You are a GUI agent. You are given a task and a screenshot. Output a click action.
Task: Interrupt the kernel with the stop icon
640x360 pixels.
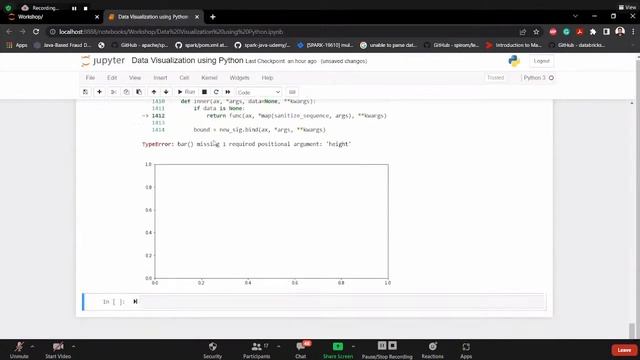tap(204, 92)
